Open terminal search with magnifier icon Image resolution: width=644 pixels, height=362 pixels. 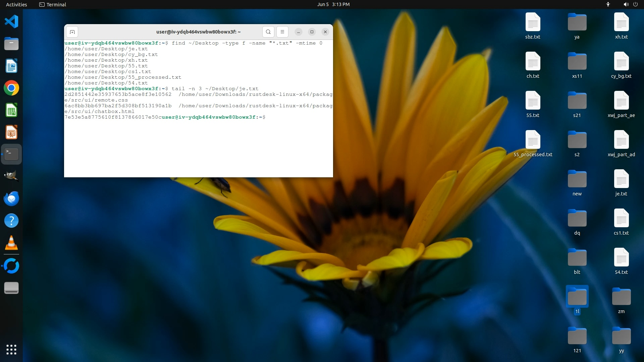click(268, 32)
